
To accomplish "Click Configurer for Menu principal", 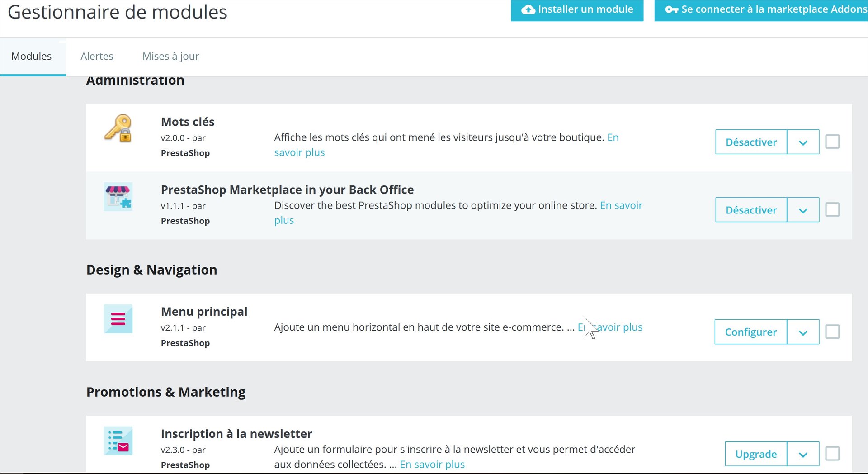I will (x=750, y=332).
